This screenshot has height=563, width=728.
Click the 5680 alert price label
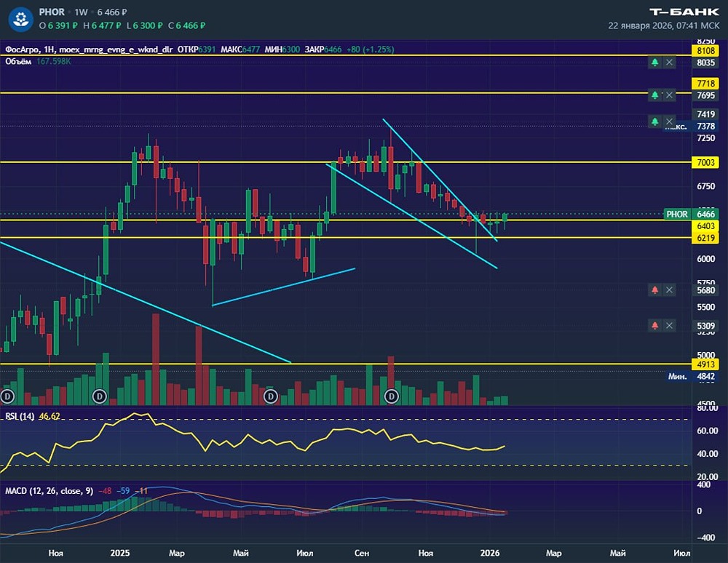[x=705, y=290]
